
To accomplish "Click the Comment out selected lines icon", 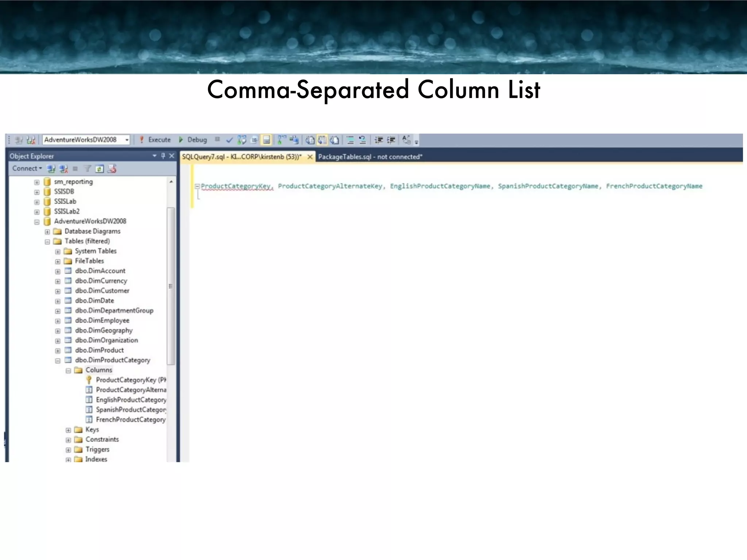I will coord(350,140).
